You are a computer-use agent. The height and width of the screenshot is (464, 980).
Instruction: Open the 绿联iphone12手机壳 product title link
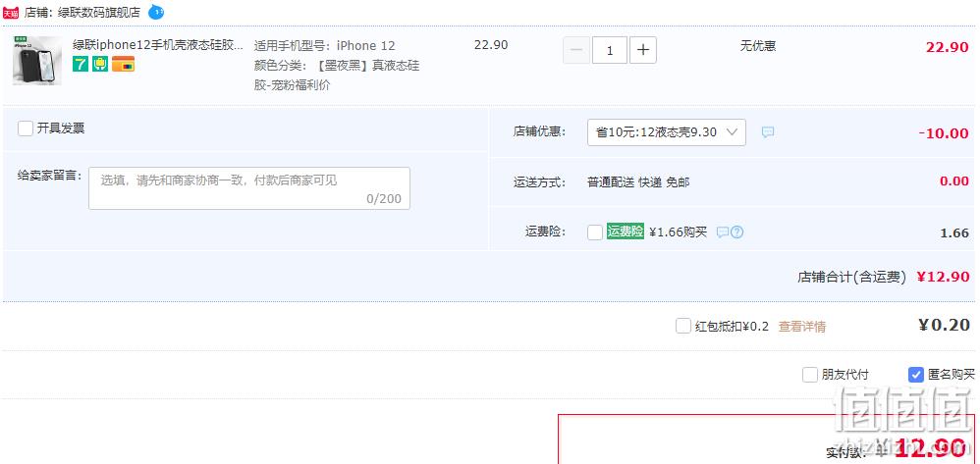point(158,45)
